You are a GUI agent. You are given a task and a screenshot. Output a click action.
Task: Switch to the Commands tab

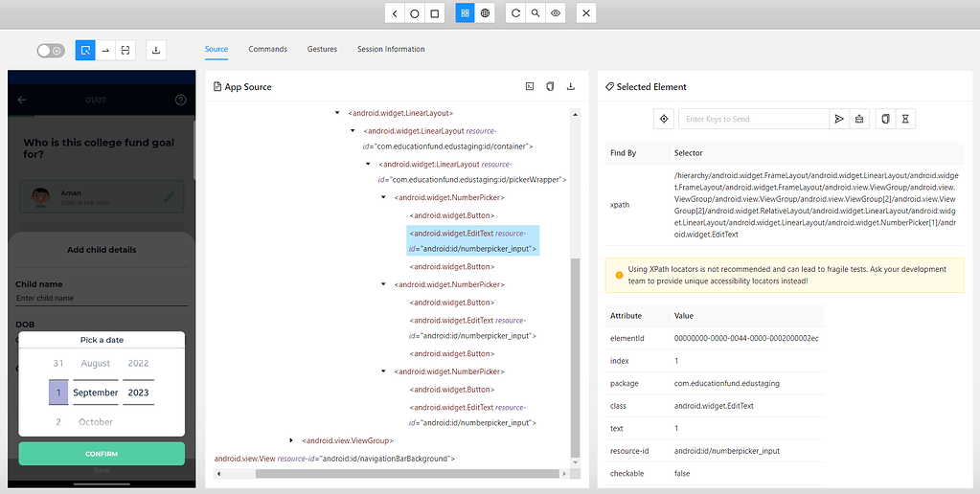pos(267,49)
